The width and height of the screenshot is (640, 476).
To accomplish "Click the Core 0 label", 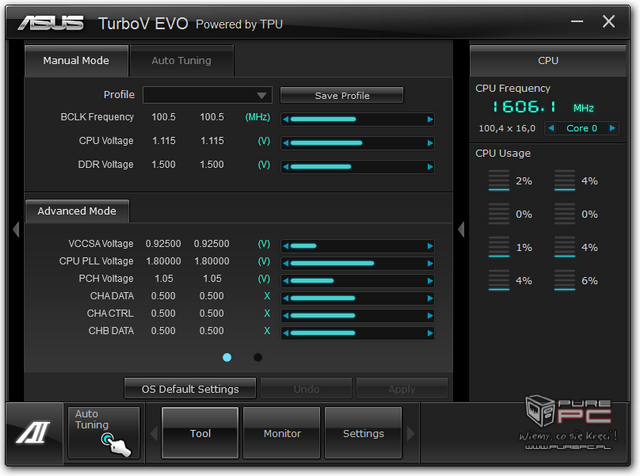I will click(582, 128).
